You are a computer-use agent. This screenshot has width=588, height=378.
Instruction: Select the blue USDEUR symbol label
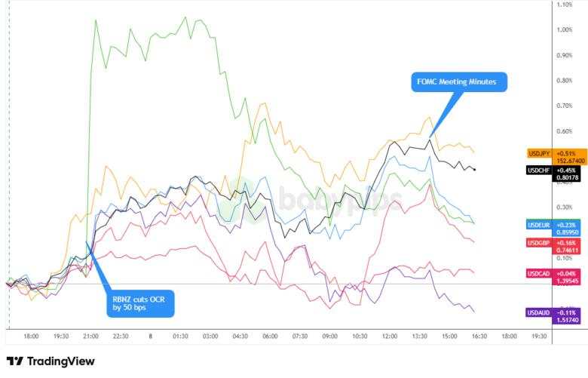tap(539, 224)
